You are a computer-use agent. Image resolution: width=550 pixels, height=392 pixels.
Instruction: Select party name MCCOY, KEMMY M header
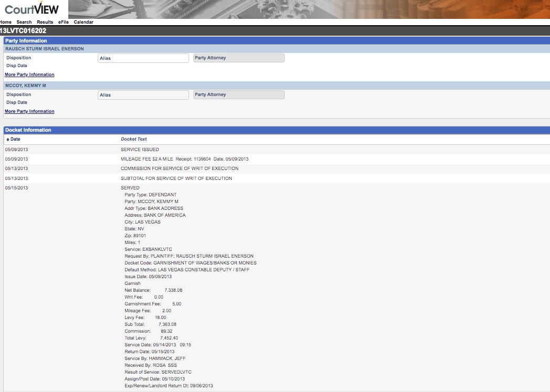[x=26, y=86]
